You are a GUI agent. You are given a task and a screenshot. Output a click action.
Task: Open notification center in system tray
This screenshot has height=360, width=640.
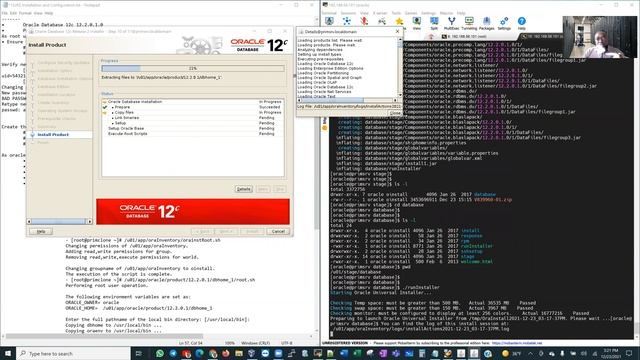(x=629, y=353)
